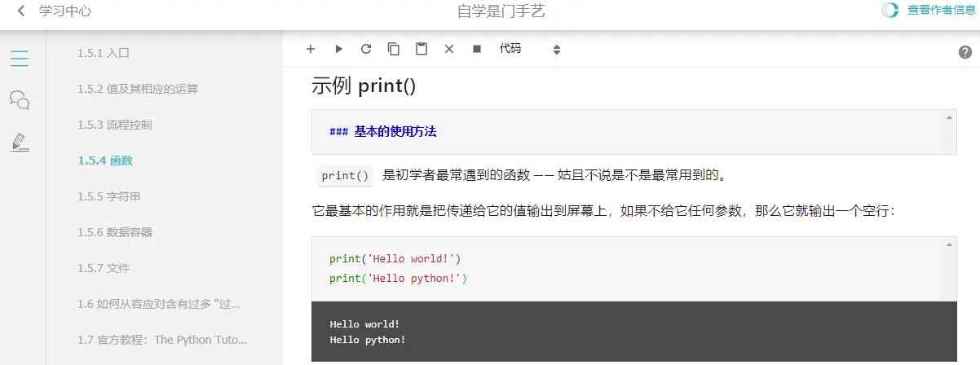Go back with the left chevron arrow
Viewport: 980px width, 365px height.
click(x=20, y=11)
